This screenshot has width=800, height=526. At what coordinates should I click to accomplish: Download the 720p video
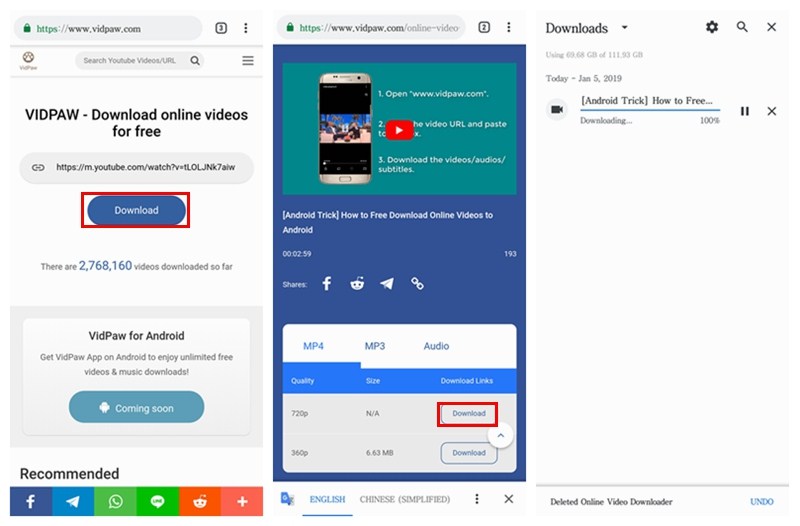[x=467, y=414]
